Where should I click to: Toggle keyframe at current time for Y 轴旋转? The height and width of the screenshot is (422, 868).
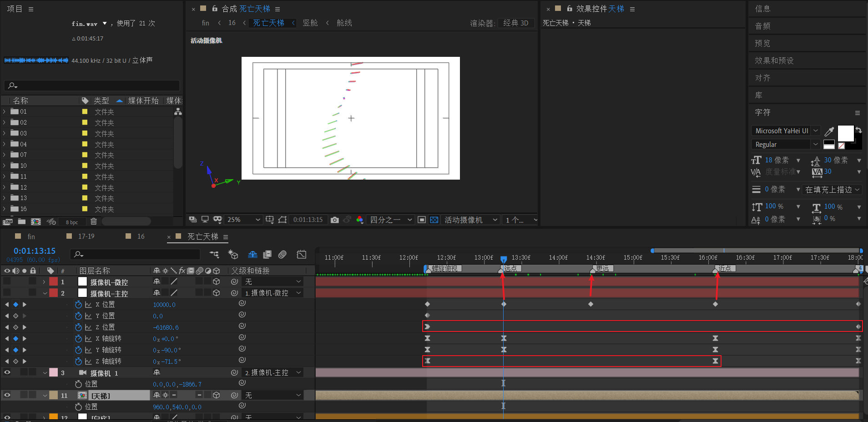[15, 350]
